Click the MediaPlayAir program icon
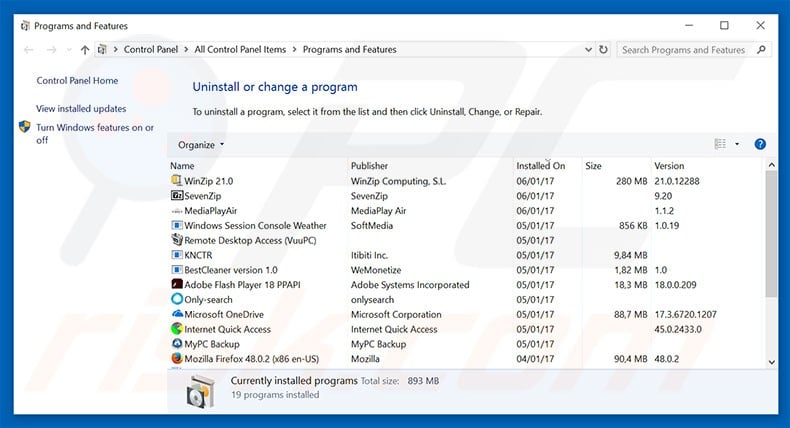The width and height of the screenshot is (790, 428). pos(177,211)
